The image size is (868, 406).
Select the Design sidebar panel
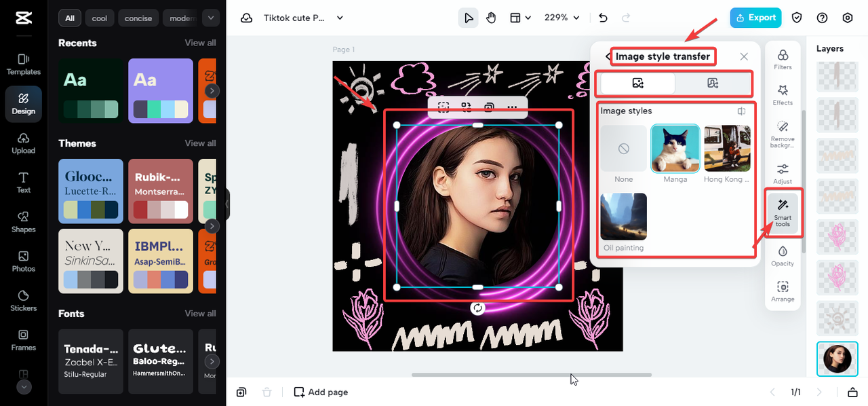pos(24,104)
